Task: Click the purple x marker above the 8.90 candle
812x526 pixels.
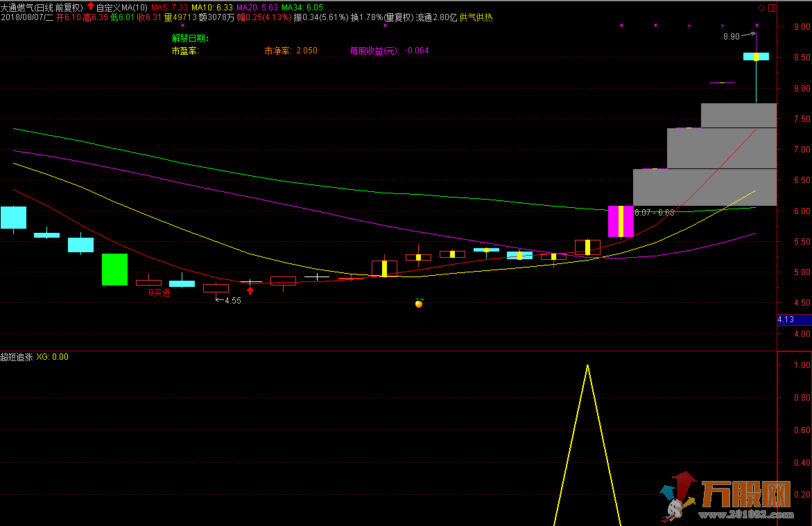Action: pos(757,25)
